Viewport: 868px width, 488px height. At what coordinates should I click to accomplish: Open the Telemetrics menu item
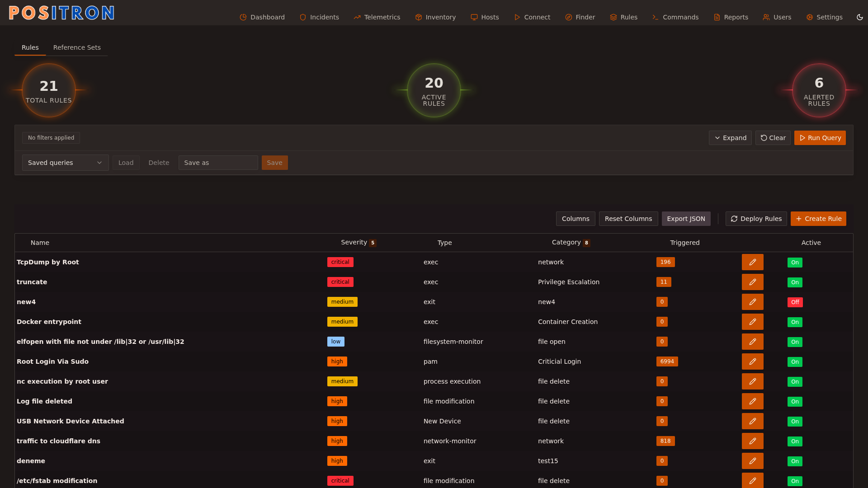point(377,17)
